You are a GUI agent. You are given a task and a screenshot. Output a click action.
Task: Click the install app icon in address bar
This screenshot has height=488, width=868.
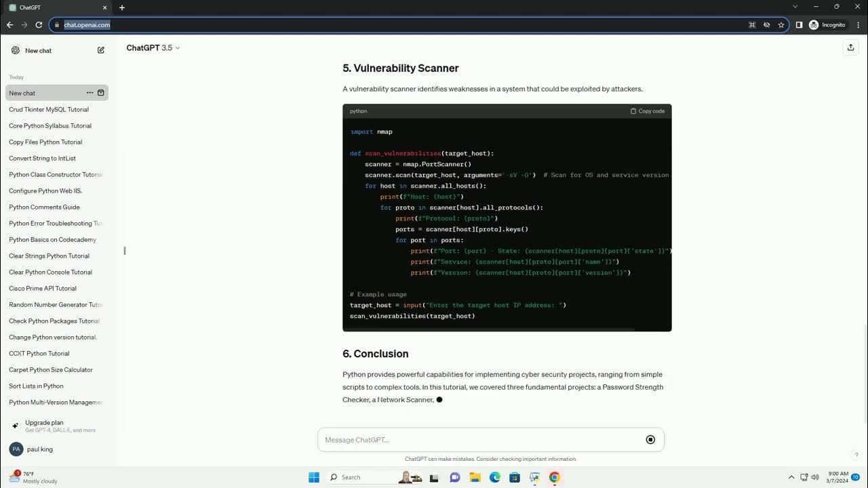752,24
